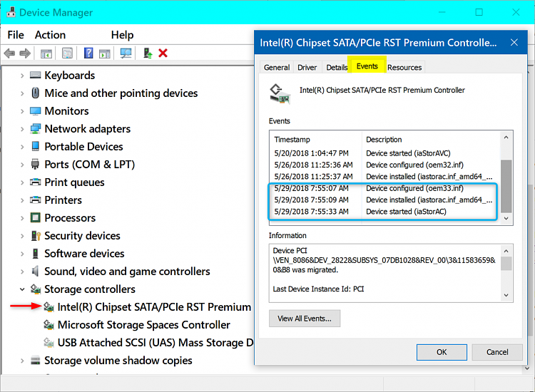
Task: Click the Update driver toolbar icon
Action: coord(148,53)
